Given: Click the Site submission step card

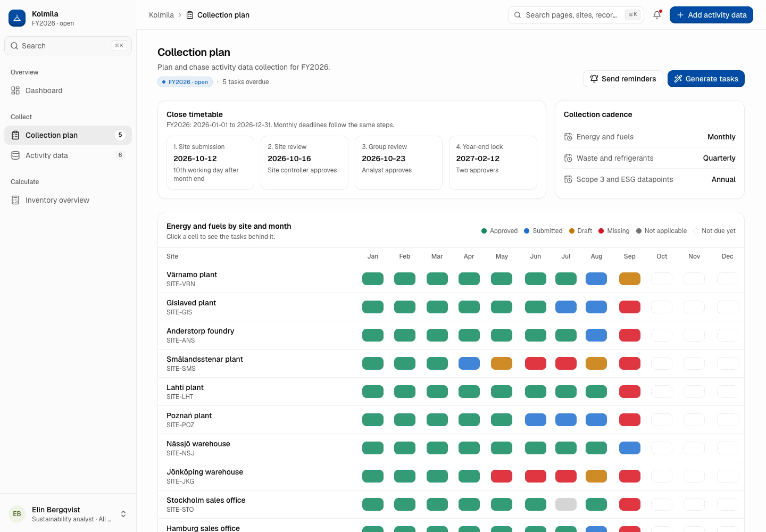Looking at the screenshot, I should [210, 163].
